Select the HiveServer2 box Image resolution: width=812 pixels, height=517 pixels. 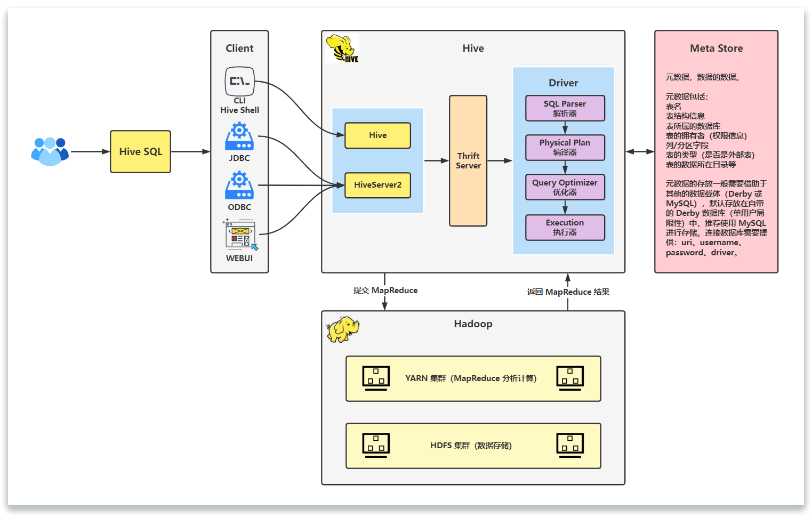(x=377, y=185)
